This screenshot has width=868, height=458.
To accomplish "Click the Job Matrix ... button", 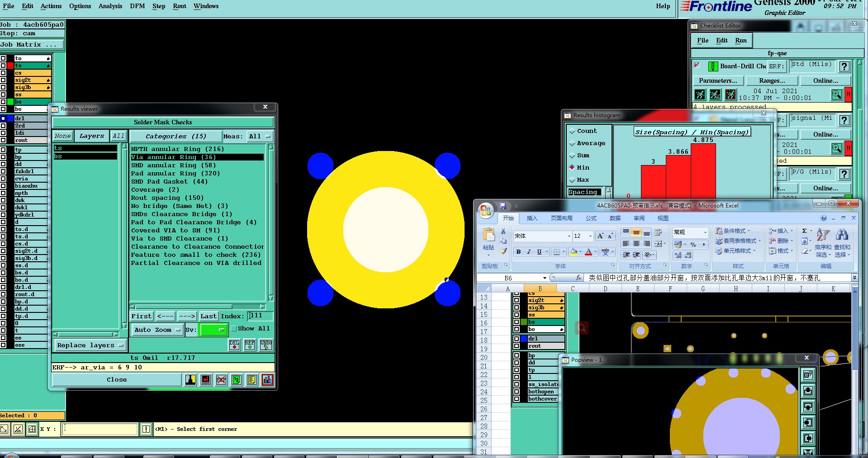I will point(32,45).
